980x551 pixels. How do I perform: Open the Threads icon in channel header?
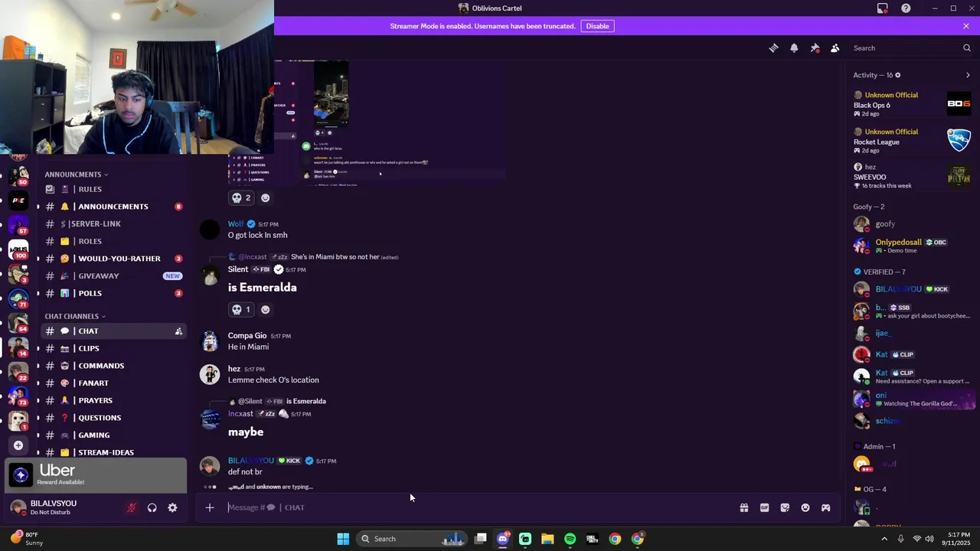coord(773,47)
